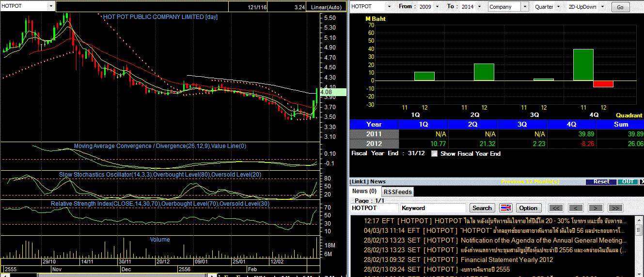Click the HOTPOT symbol field in the news search
The image size is (644, 277).
click(x=374, y=208)
